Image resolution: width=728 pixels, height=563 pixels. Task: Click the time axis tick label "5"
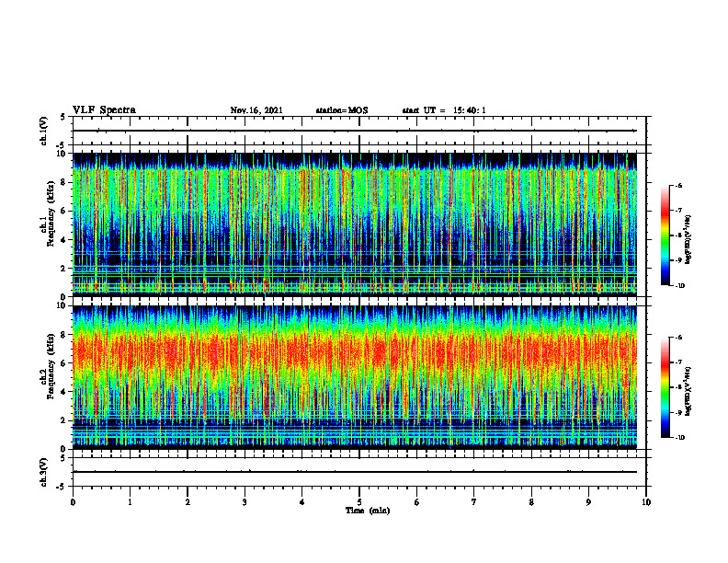(x=359, y=502)
